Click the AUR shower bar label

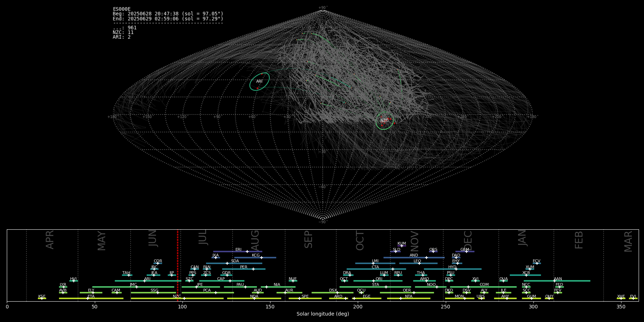pos(289,291)
